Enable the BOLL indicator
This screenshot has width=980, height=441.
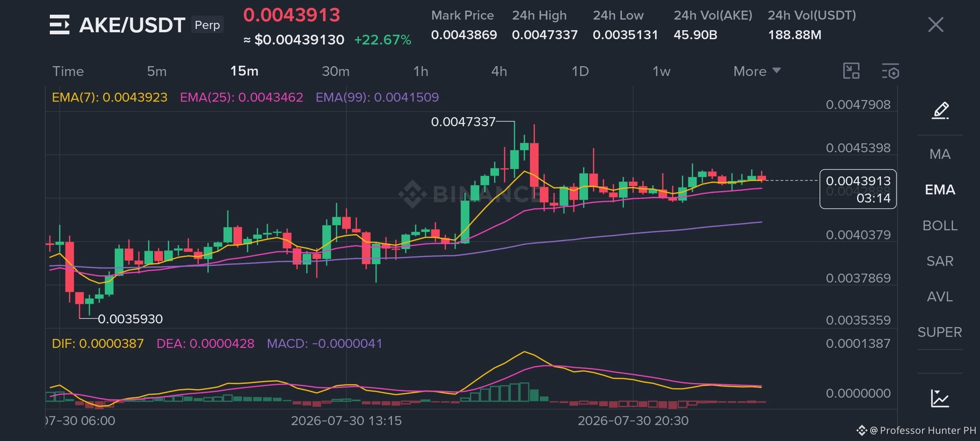pyautogui.click(x=940, y=225)
